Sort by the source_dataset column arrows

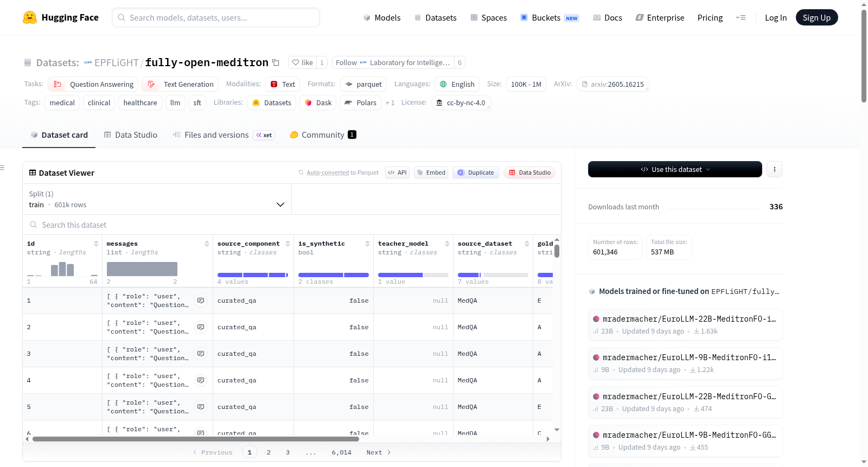[527, 244]
